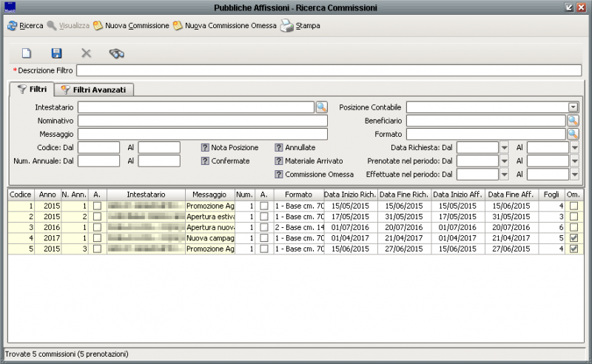Screen dimensions: 592x364
Task: Click the Ricerca toolbar button
Action: click(x=25, y=26)
